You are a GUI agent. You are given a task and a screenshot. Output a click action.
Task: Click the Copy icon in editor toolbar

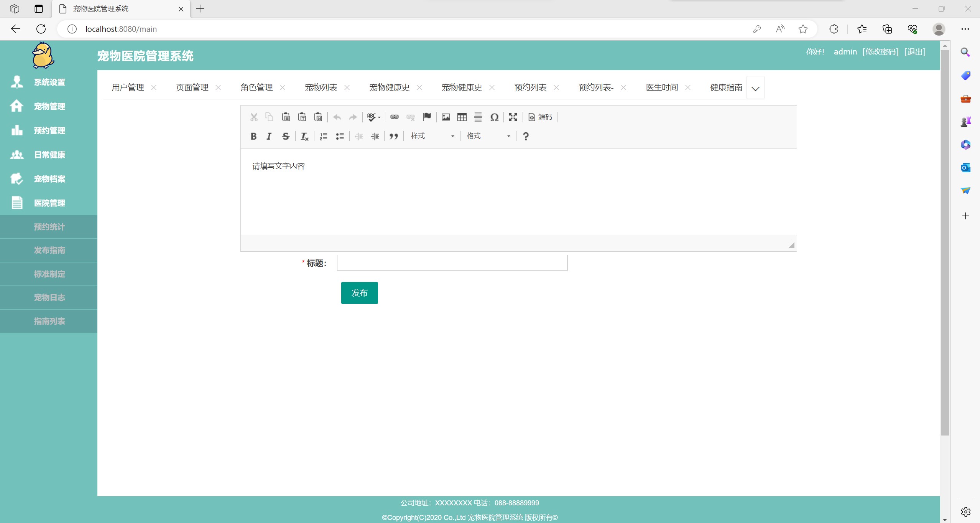pos(270,117)
